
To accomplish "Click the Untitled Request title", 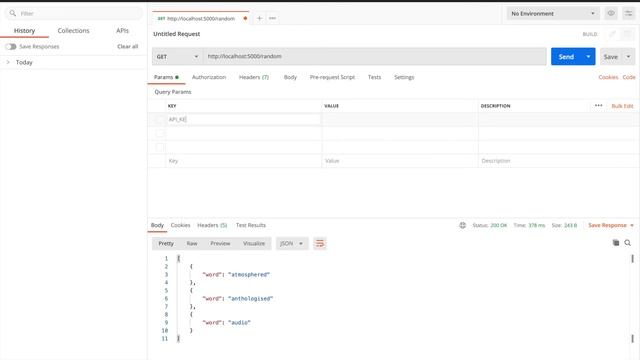I will click(x=177, y=34).
